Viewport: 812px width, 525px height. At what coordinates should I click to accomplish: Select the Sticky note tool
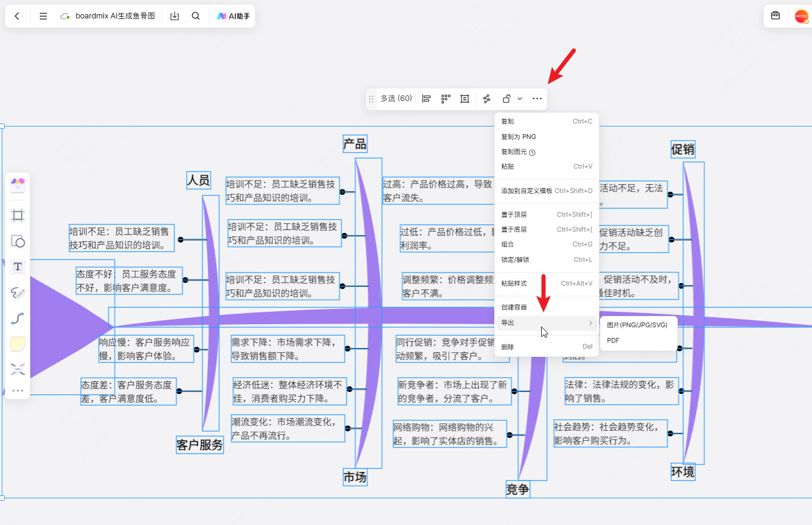click(18, 344)
